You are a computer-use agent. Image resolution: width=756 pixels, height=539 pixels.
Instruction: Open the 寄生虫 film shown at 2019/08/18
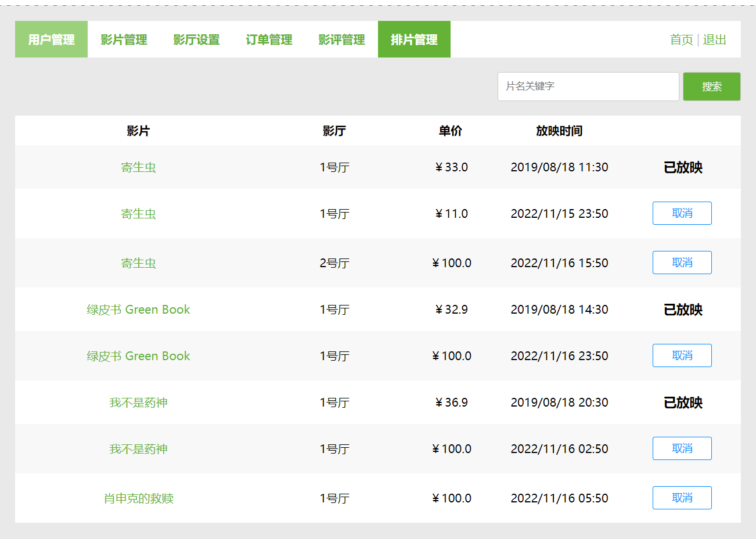(x=138, y=167)
